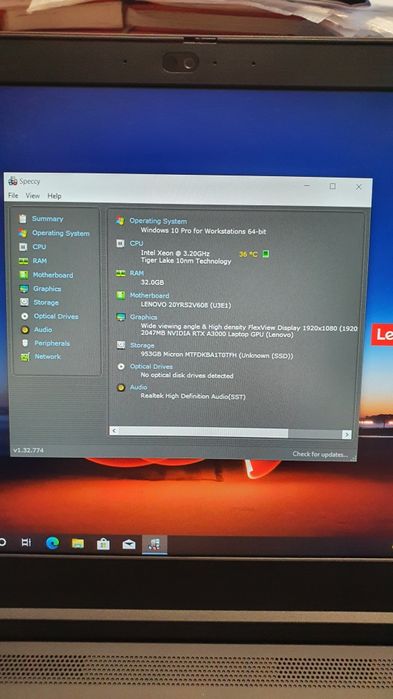This screenshot has height=699, width=393.
Task: Click the NVIDIA RTX A3000 Laptop GPU line
Action: point(217,334)
